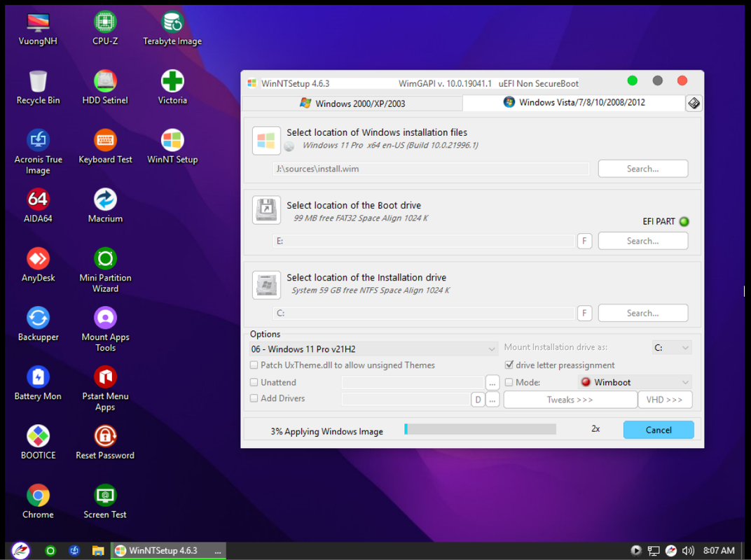Open the Wimboot mode dropdown
Screen dimensions: 751x560
click(635, 382)
